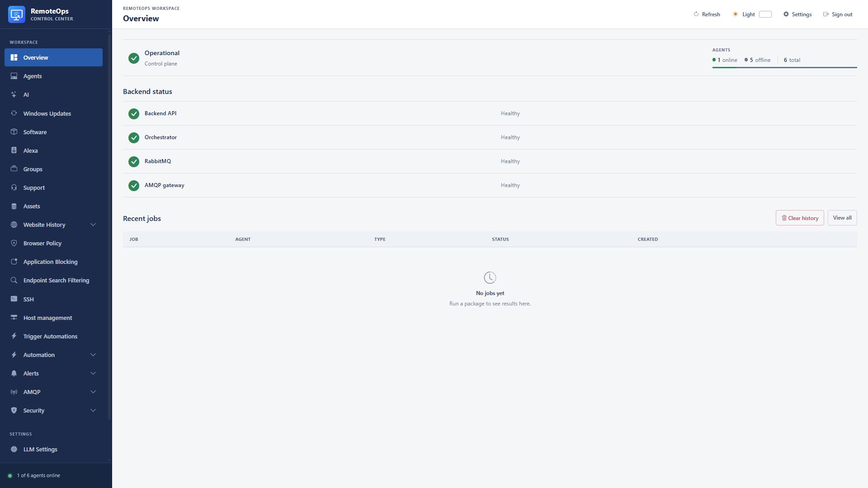This screenshot has width=868, height=488.
Task: Click the agents online progress bar
Action: point(784,67)
